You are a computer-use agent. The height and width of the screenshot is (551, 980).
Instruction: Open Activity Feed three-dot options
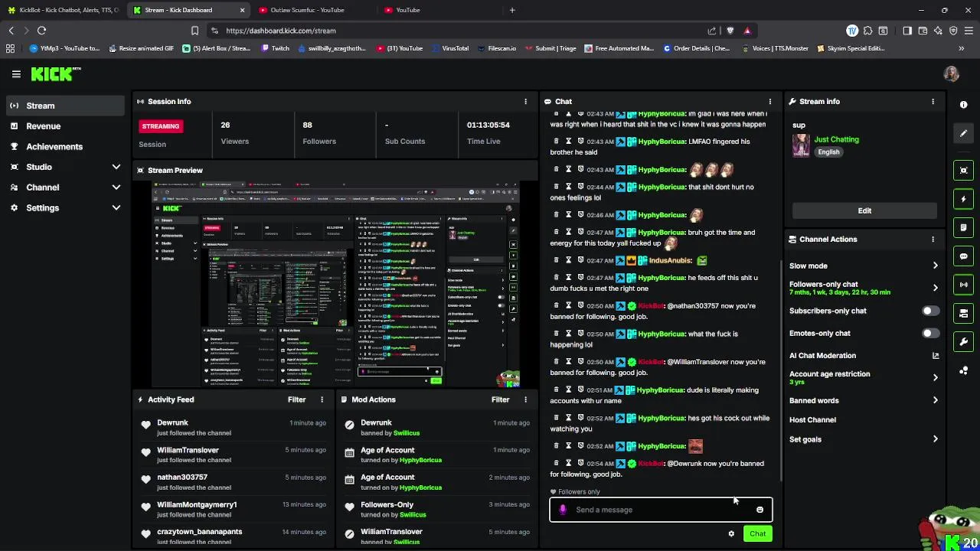(322, 399)
